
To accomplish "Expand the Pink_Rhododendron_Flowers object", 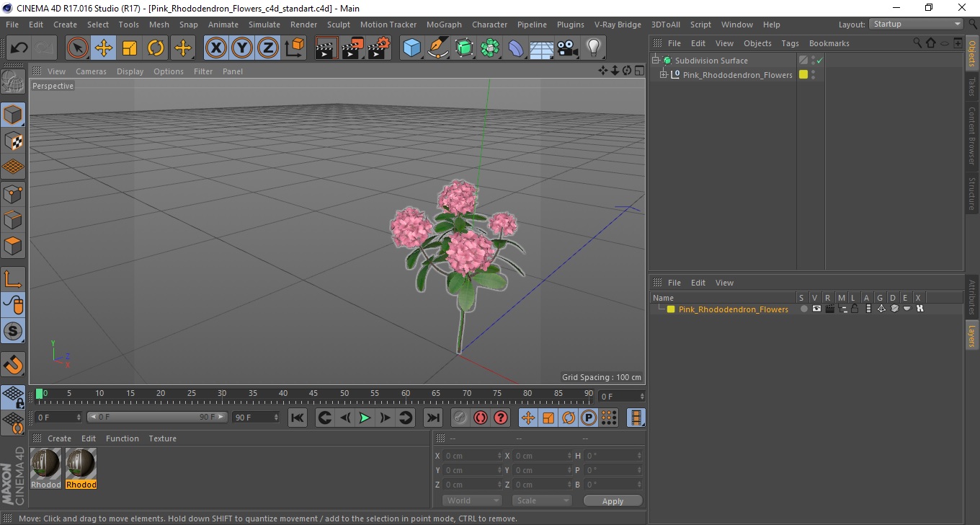I will coord(664,75).
